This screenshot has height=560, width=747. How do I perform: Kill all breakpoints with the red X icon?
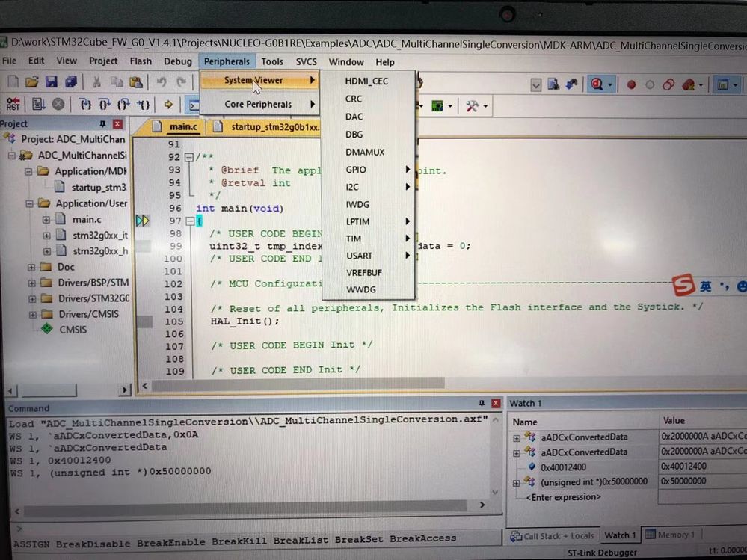(687, 85)
